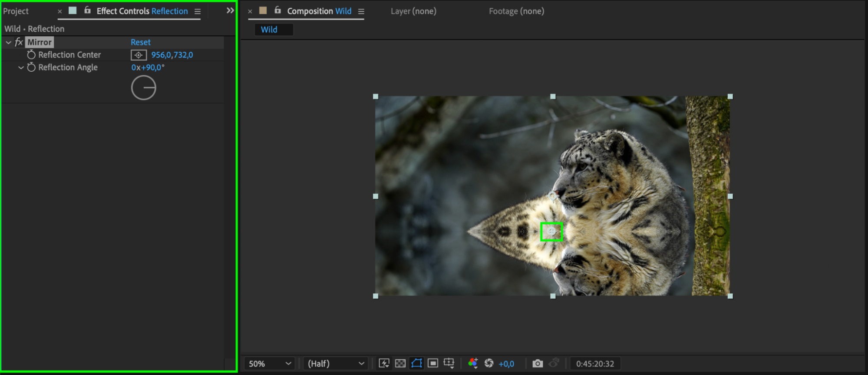Click the Wild composition breadcrumb button
Image resolution: width=868 pixels, height=375 pixels.
[269, 30]
